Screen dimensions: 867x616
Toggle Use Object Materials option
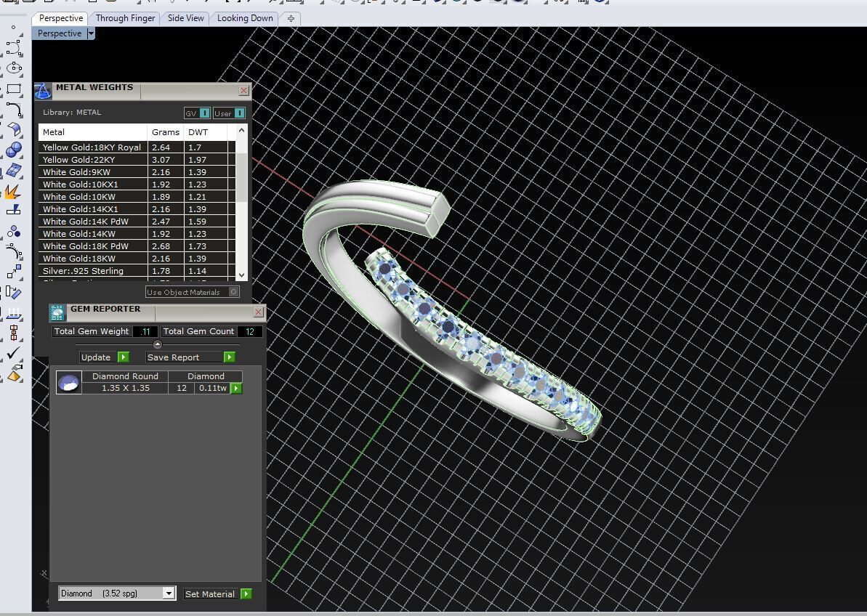193,292
